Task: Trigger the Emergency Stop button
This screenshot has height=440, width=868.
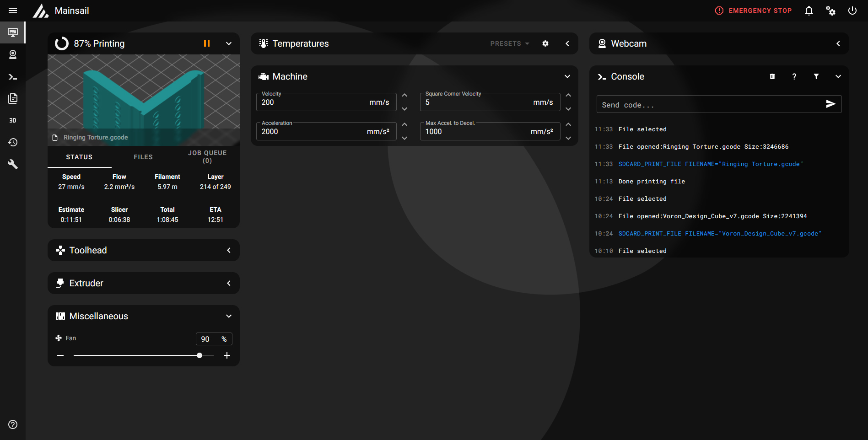Action: (x=753, y=11)
